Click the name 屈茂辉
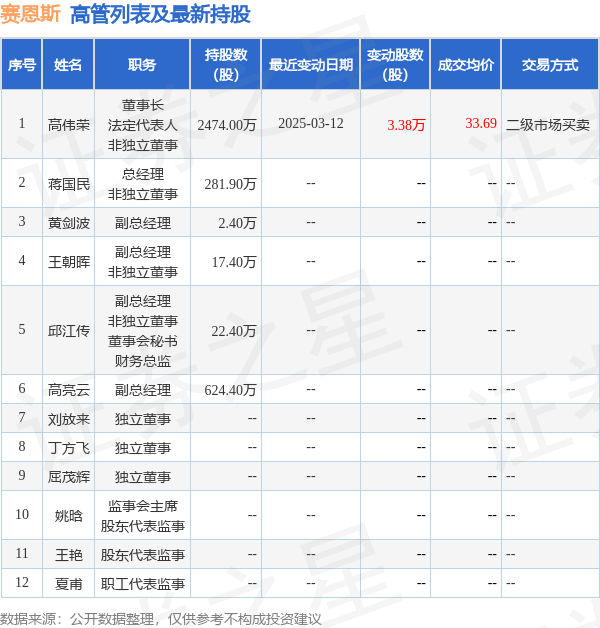The height and width of the screenshot is (628, 600). 68,477
